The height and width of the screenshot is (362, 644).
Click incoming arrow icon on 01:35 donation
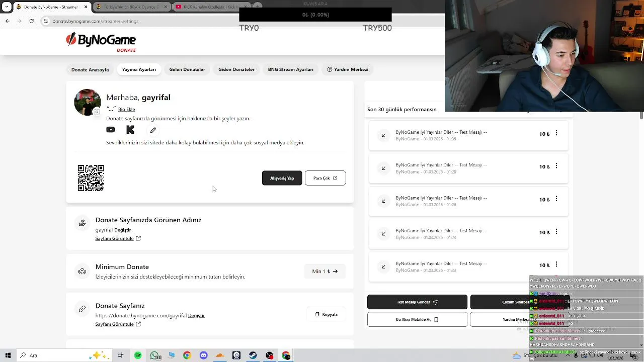383,135
